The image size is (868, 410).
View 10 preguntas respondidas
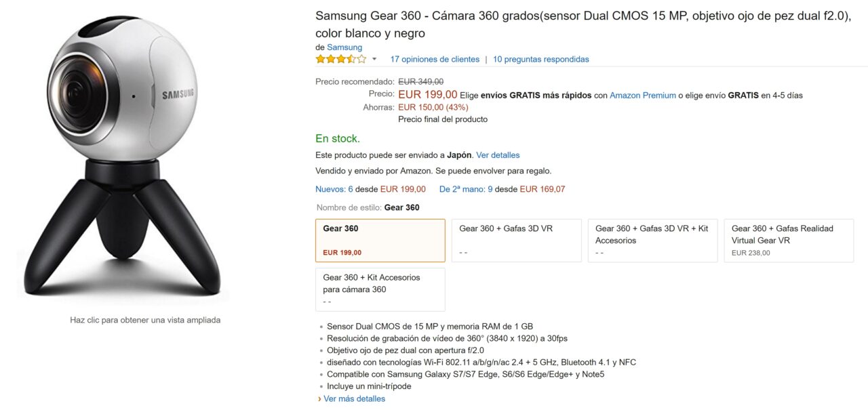click(541, 59)
